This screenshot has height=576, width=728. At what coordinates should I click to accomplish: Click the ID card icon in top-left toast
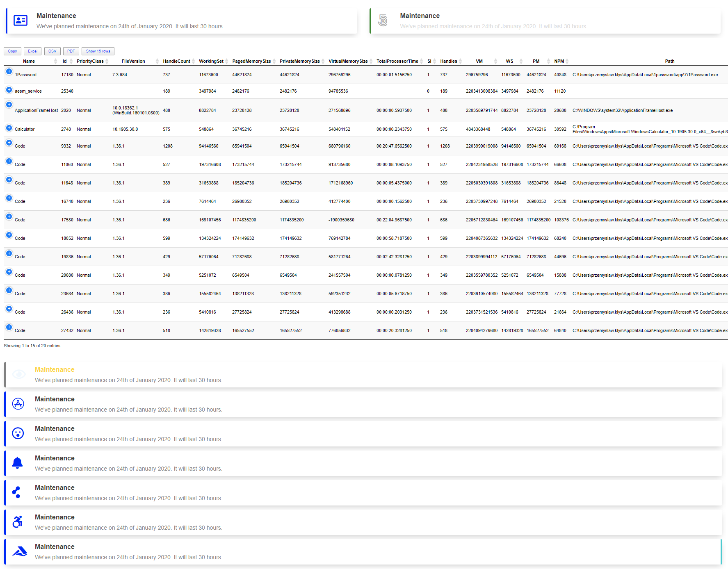click(x=21, y=20)
